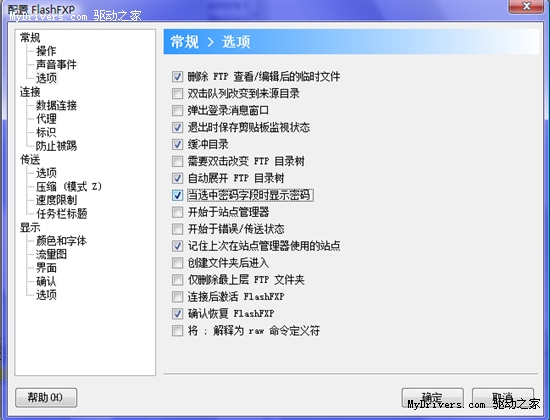Toggle 连接后激活 FlashFXP checkbox
This screenshot has width=550, height=420.
(x=177, y=297)
